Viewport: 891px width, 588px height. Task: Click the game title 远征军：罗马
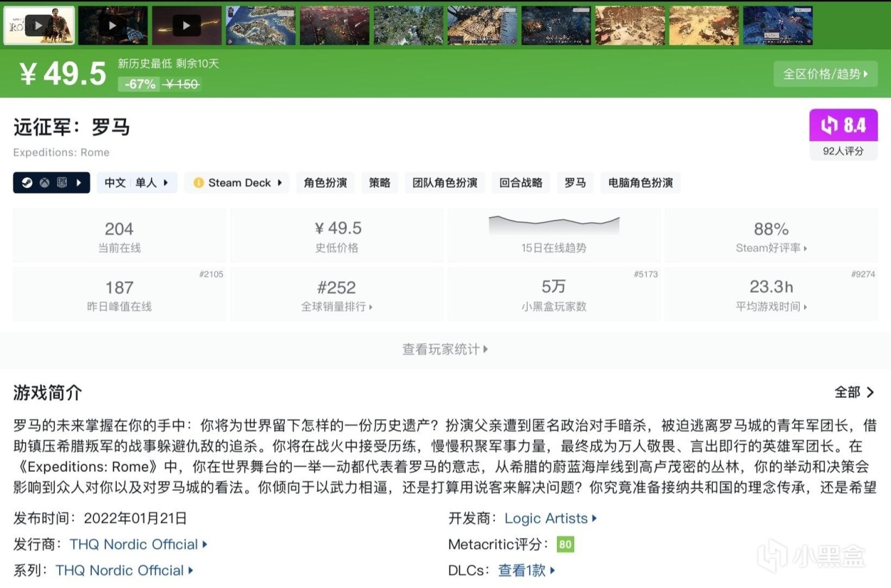coord(72,127)
